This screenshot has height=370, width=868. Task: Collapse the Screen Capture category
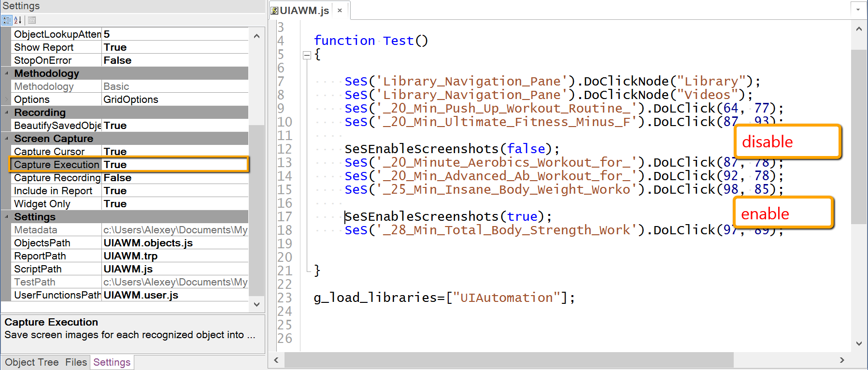point(7,139)
